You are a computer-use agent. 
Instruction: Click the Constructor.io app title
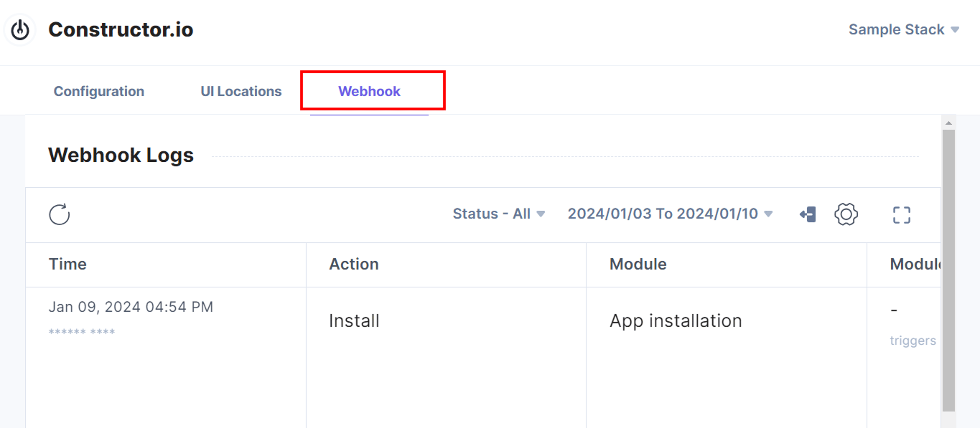(x=121, y=30)
